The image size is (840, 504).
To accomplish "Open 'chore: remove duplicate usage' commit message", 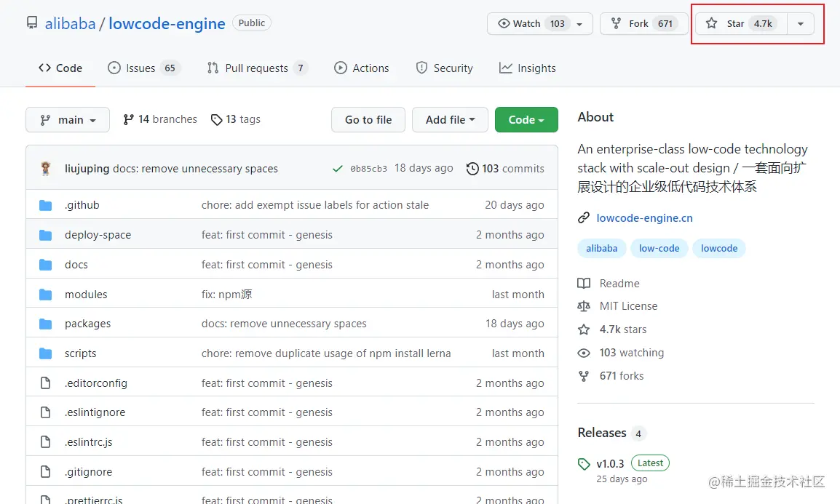I will pyautogui.click(x=326, y=353).
